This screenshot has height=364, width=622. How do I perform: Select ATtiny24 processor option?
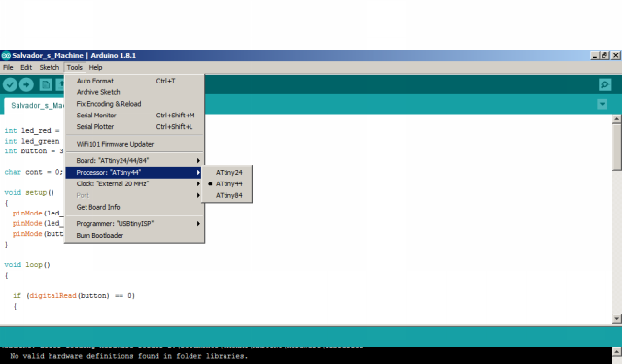pos(226,173)
